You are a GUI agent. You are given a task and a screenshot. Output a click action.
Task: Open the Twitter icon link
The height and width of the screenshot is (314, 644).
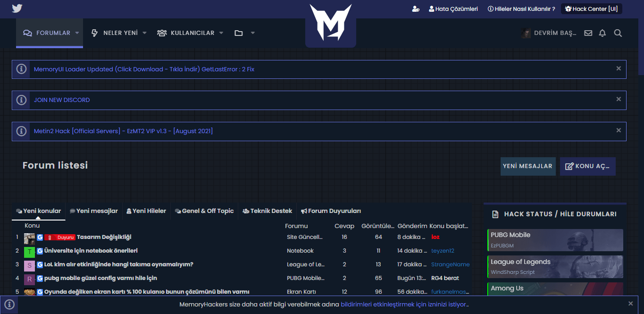point(17,8)
